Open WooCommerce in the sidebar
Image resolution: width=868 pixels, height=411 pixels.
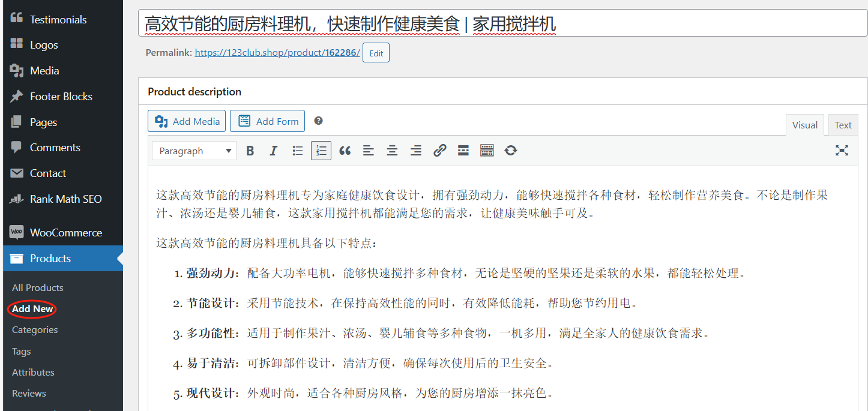[x=65, y=233]
